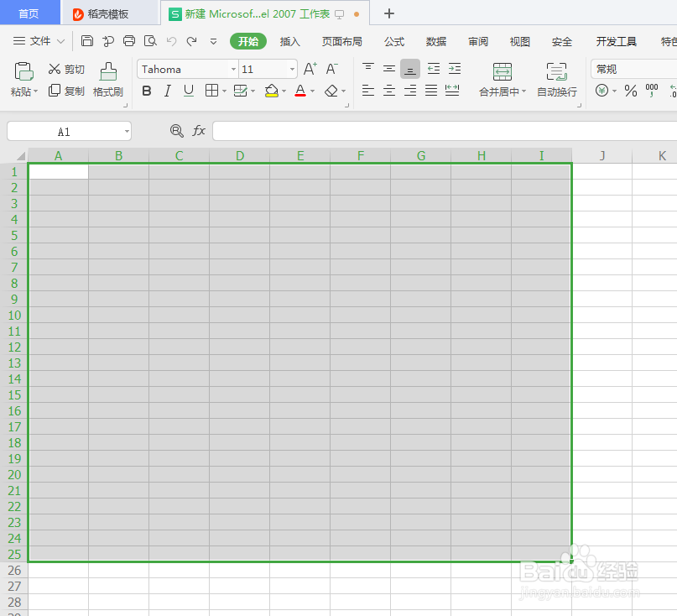Click the decrease indent icon
The image size is (677, 616).
coord(433,68)
